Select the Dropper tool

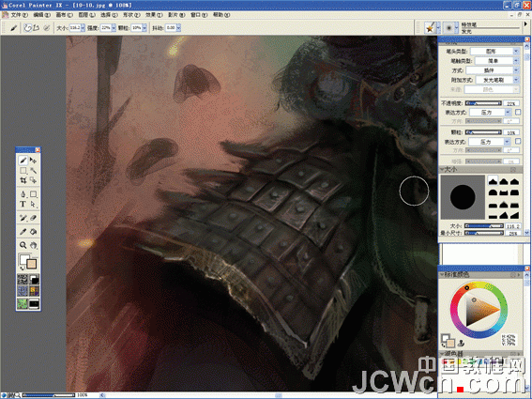pos(23,232)
